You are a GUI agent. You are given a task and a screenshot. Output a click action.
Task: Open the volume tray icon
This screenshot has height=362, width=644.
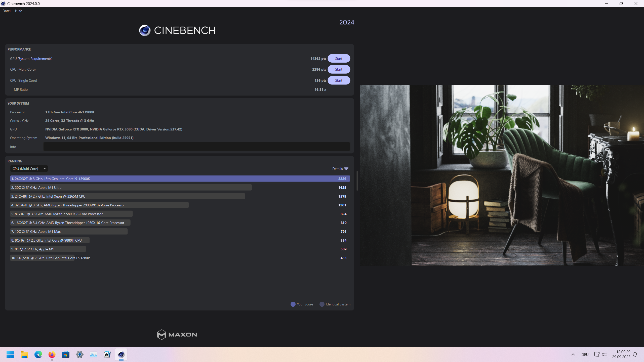(x=604, y=354)
